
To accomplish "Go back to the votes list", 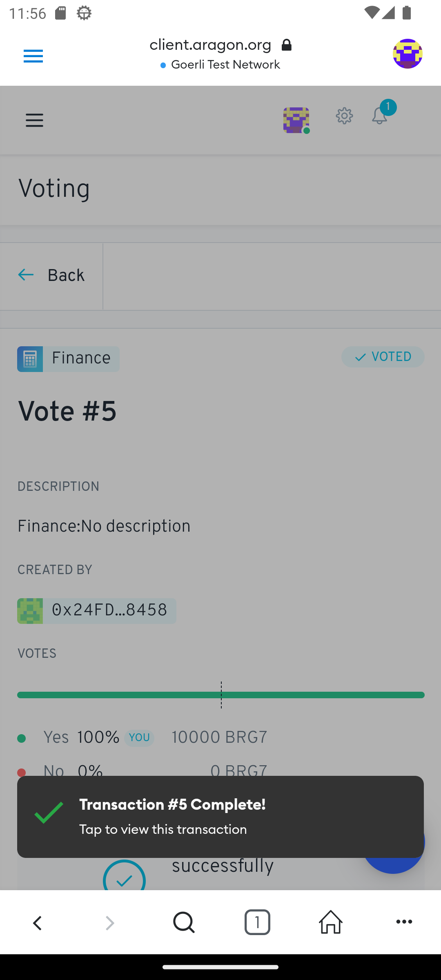I will tap(51, 276).
